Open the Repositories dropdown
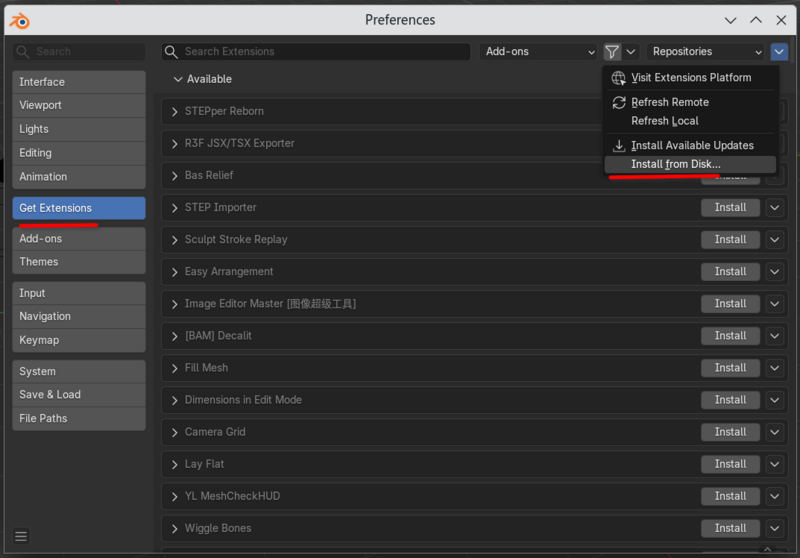This screenshot has height=558, width=800. (x=705, y=52)
